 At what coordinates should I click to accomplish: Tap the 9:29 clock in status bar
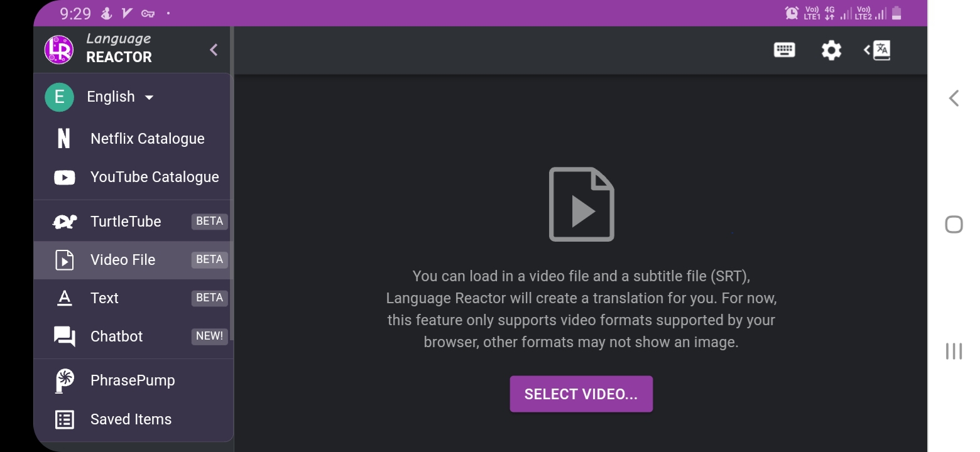click(75, 13)
